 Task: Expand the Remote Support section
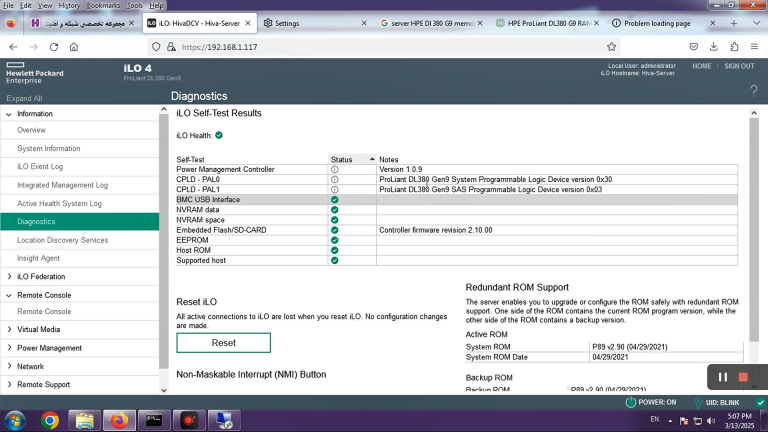click(9, 384)
